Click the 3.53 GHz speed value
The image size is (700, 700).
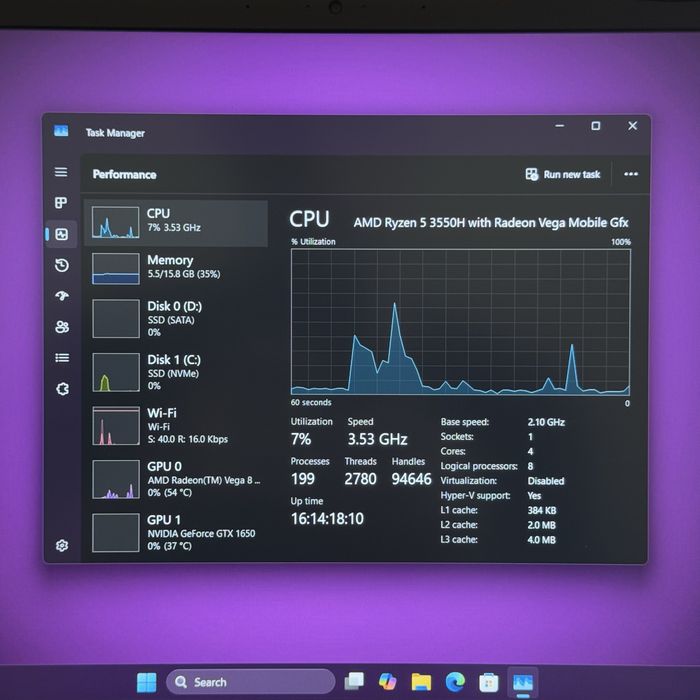pos(377,439)
